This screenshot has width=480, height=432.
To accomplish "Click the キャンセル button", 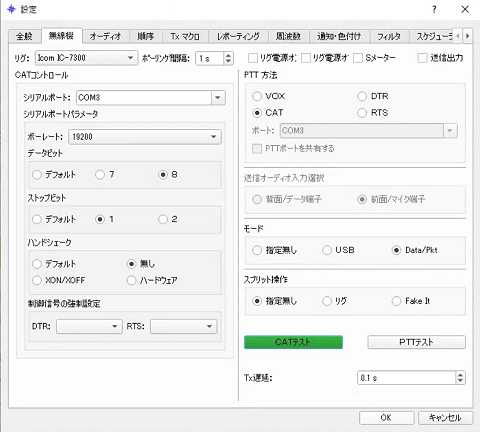I will pos(445,418).
